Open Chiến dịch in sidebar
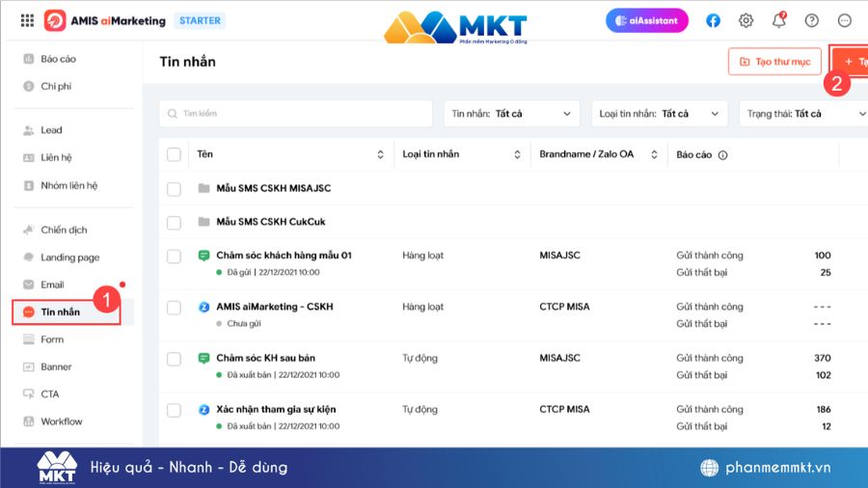 [x=64, y=230]
